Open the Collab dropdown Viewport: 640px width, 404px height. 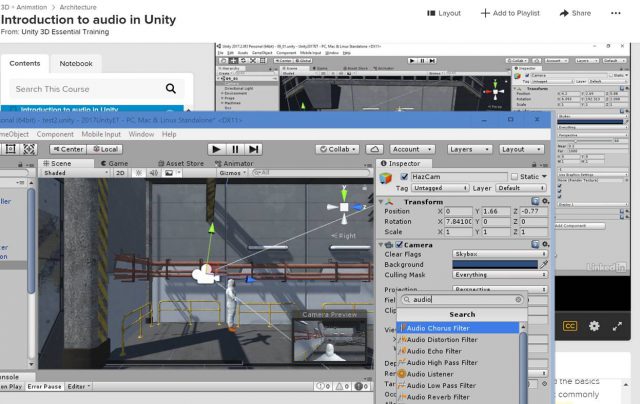coord(337,149)
